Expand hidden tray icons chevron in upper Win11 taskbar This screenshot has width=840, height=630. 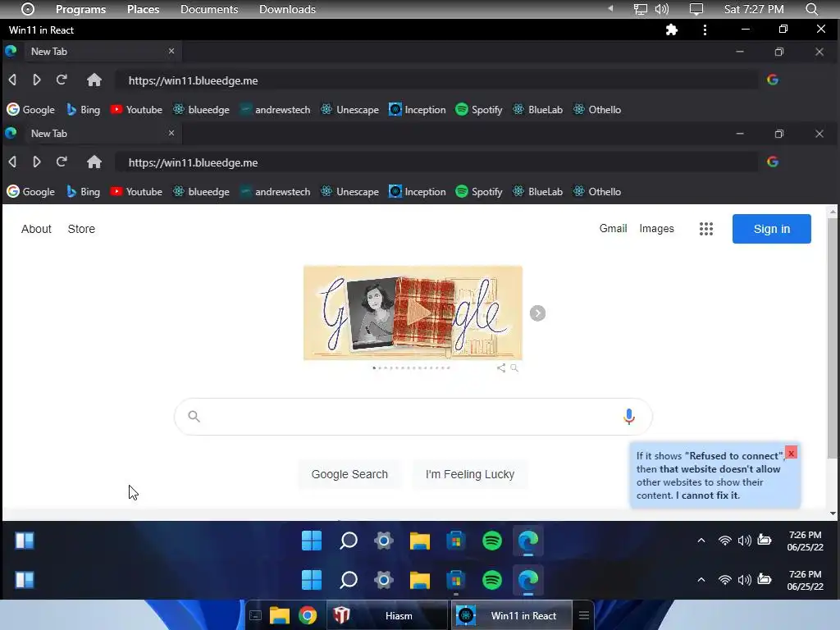701,541
